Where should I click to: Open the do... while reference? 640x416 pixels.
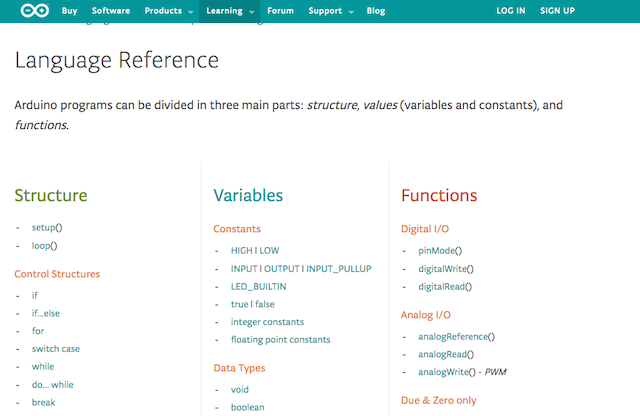pos(53,385)
